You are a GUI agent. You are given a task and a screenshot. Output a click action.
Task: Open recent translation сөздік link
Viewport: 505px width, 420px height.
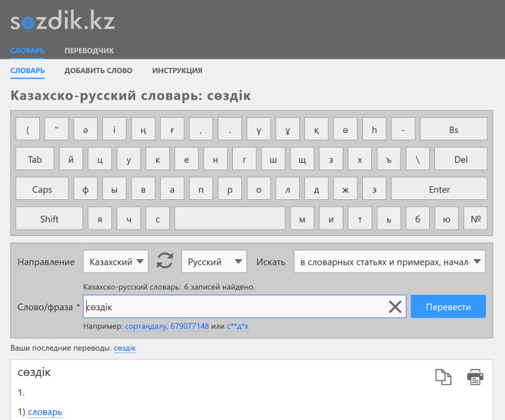tap(124, 347)
